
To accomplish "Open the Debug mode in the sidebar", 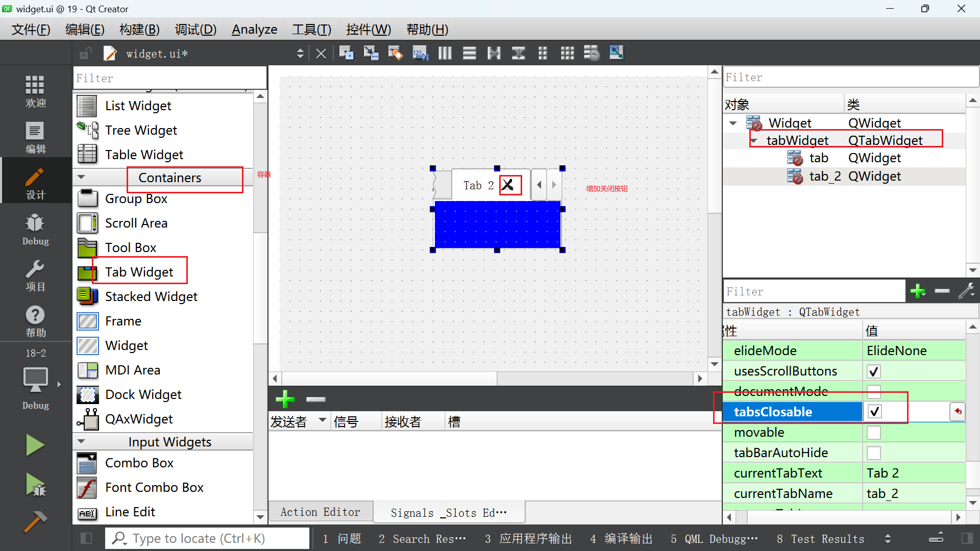I will click(35, 229).
